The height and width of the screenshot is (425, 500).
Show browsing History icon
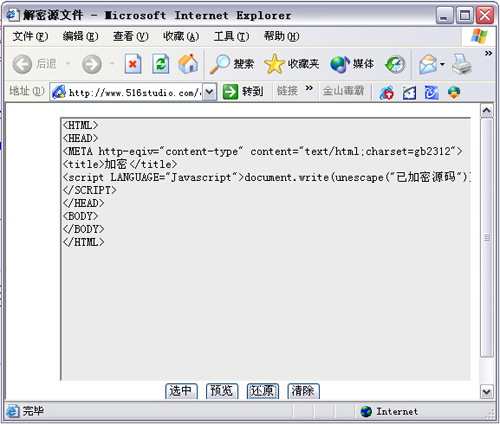tap(395, 64)
